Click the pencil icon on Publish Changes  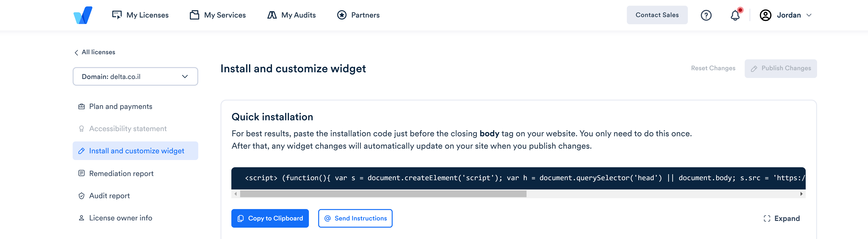[754, 69]
